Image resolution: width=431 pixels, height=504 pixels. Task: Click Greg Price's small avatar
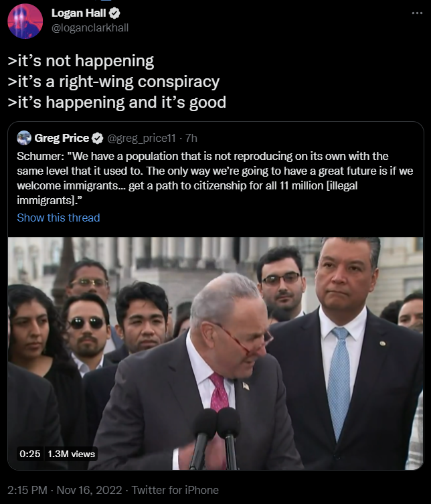point(24,138)
